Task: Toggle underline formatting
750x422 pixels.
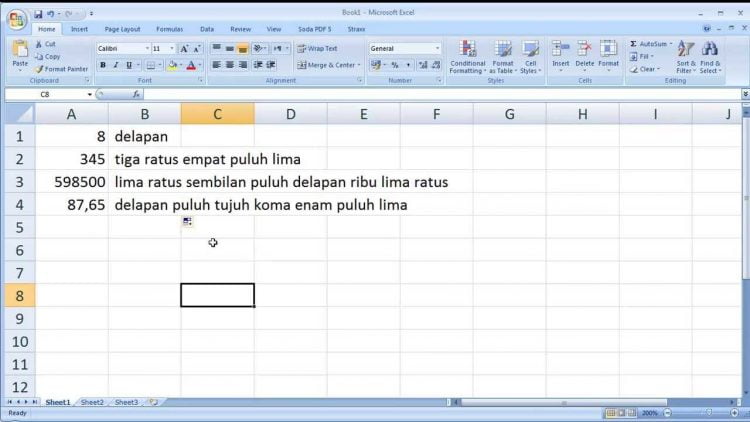Action: click(129, 65)
